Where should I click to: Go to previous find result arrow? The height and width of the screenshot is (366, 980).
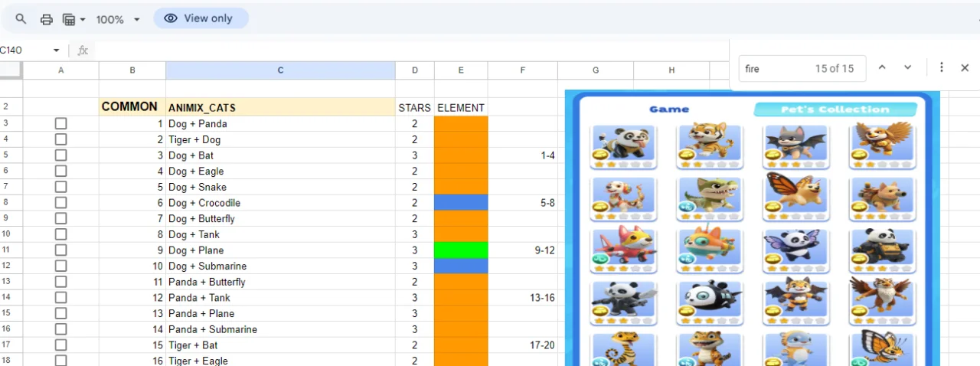coord(882,67)
